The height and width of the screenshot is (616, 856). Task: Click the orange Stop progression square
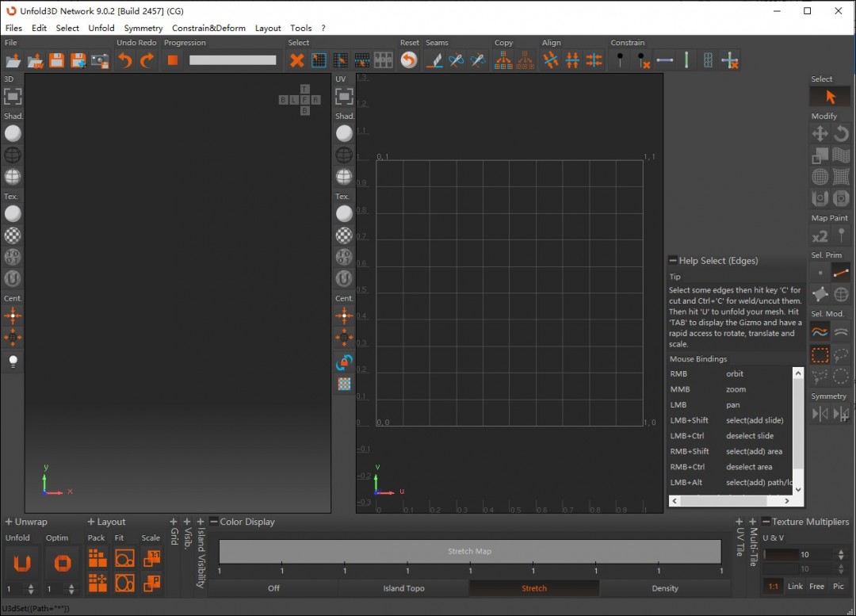173,60
